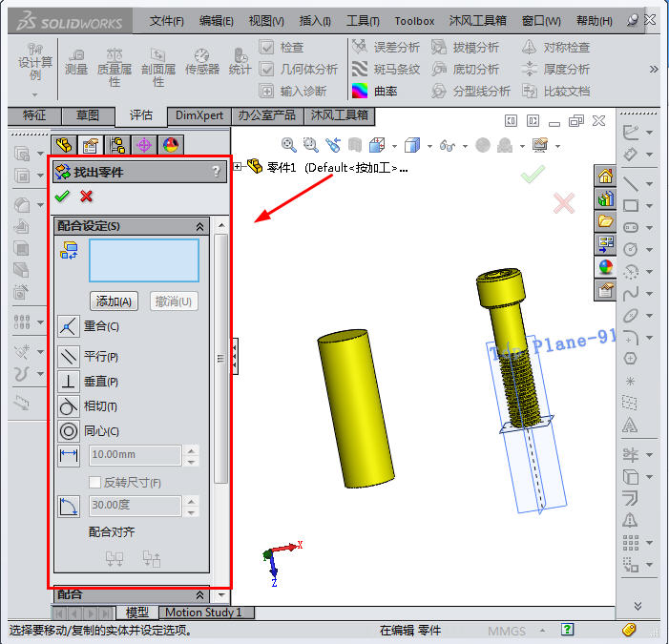Click the green checkmark OK icon
This screenshot has width=669, height=644.
coord(63,197)
